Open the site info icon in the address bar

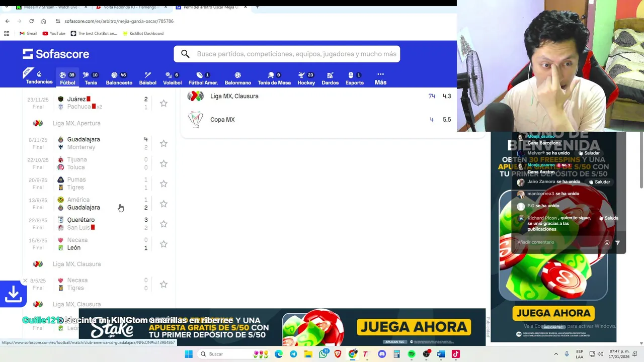pyautogui.click(x=58, y=21)
